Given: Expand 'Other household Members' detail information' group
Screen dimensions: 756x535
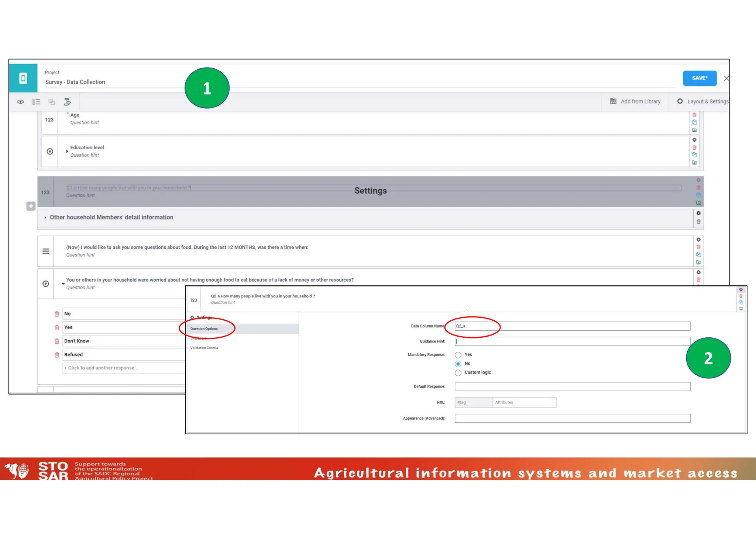Looking at the screenshot, I should [x=45, y=218].
